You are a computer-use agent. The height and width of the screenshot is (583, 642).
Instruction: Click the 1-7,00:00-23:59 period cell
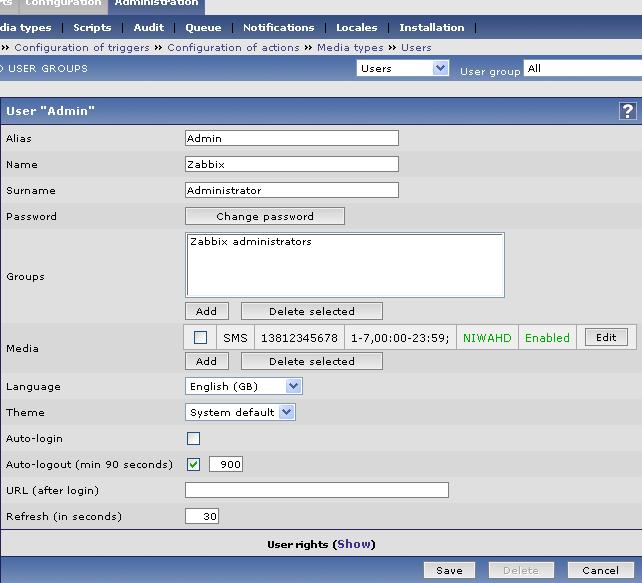pos(400,338)
